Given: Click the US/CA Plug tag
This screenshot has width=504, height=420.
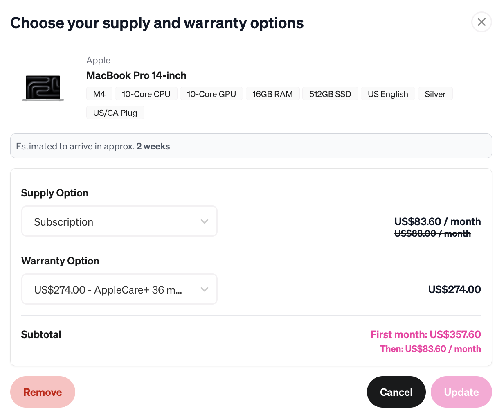Looking at the screenshot, I should coord(115,113).
